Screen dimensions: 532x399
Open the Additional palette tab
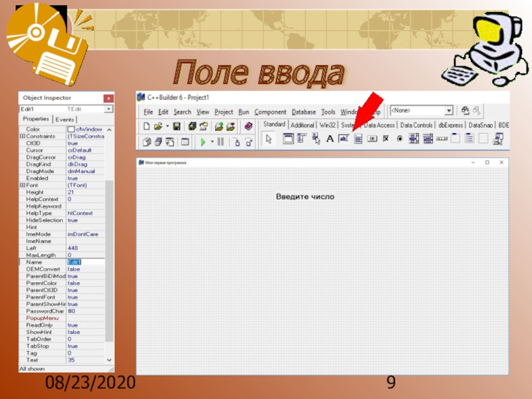click(303, 125)
